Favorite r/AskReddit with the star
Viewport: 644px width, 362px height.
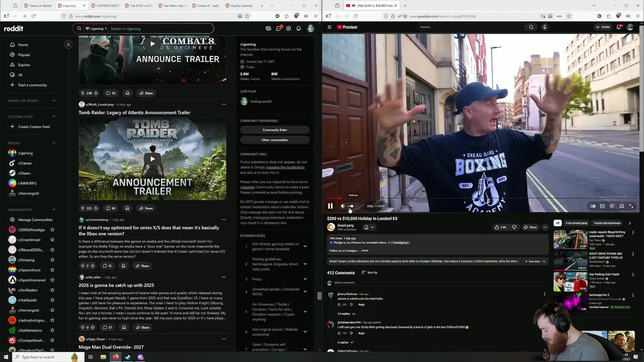52,300
